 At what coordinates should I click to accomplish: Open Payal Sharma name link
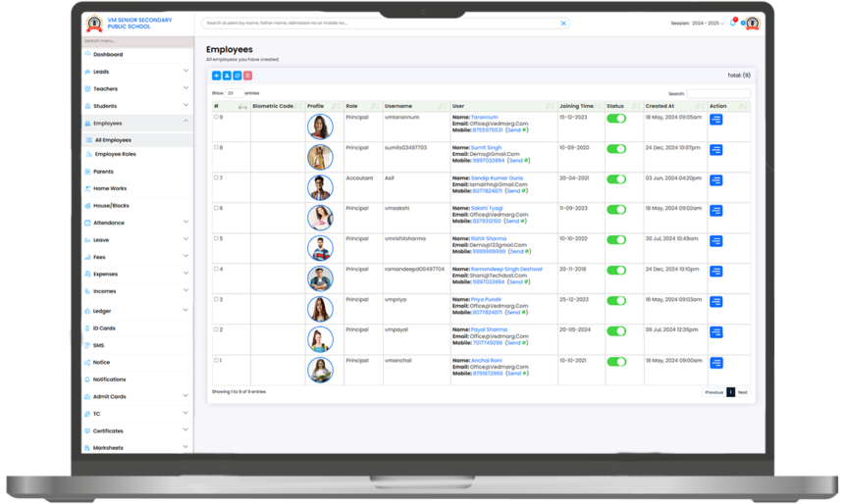pyautogui.click(x=490, y=329)
